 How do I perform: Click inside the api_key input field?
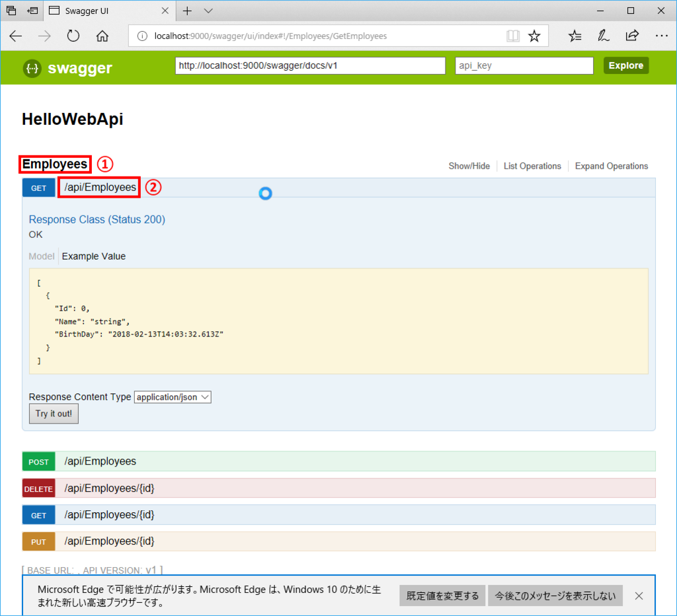(x=524, y=65)
